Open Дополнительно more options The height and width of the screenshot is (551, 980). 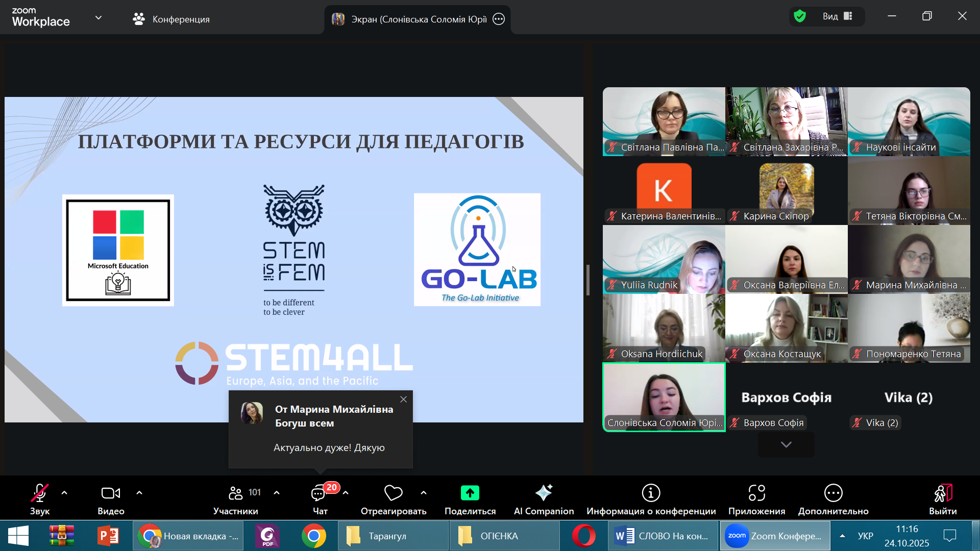point(833,498)
